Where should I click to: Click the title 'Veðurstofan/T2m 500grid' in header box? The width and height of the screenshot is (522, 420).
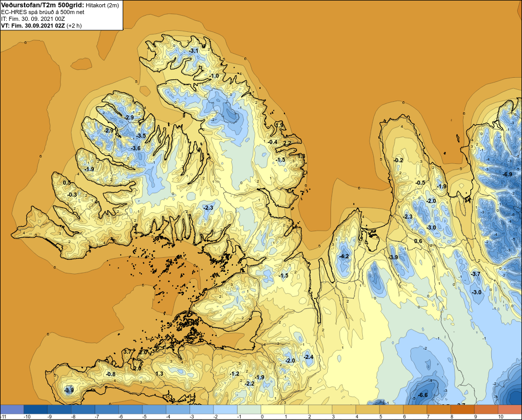coord(42,5)
